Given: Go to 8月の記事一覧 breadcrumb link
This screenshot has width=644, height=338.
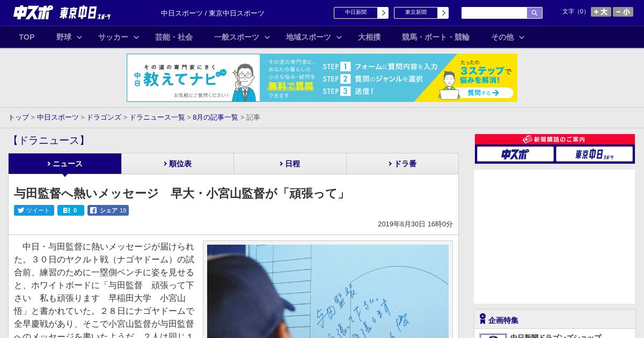Looking at the screenshot, I should (215, 117).
